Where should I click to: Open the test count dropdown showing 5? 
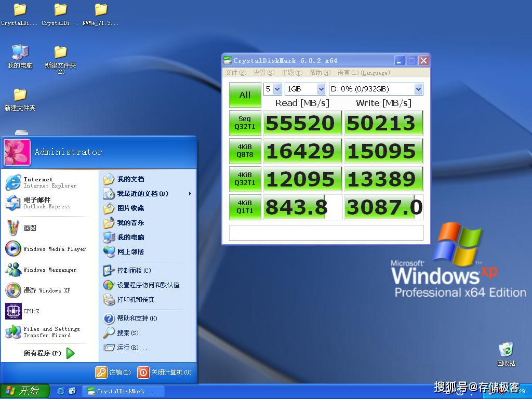click(273, 89)
